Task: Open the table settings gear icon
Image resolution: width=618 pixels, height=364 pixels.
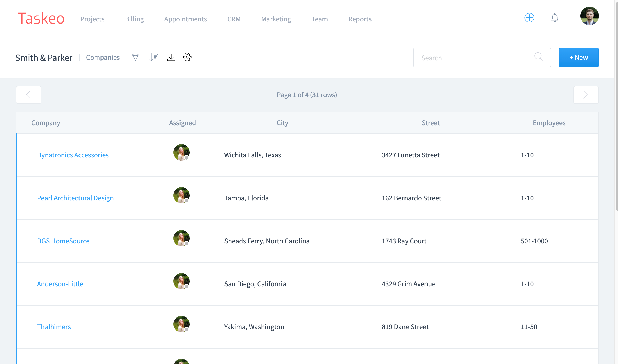Action: point(187,57)
